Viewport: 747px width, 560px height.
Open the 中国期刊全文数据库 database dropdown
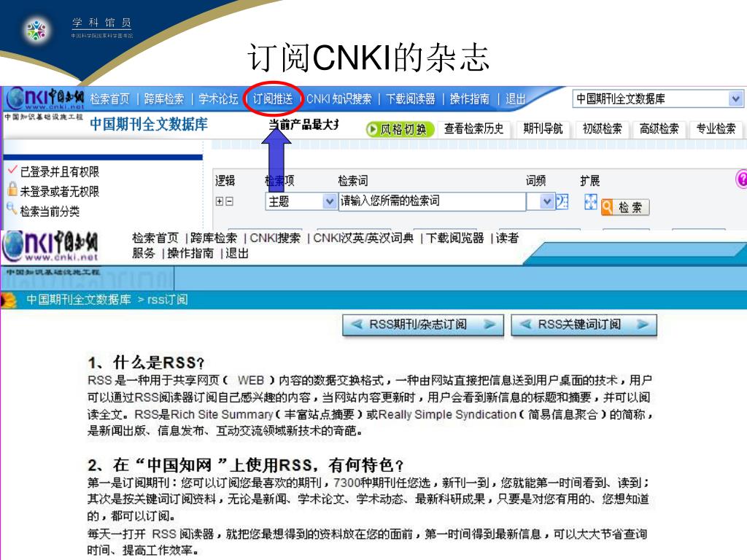[x=735, y=99]
